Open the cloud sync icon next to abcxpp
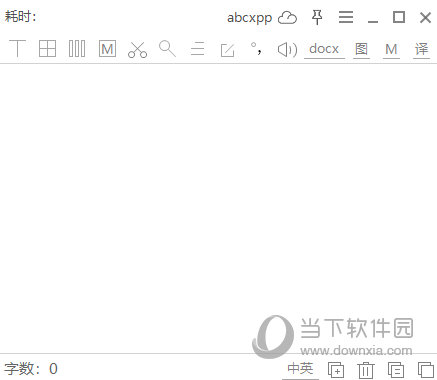 pyautogui.click(x=287, y=18)
